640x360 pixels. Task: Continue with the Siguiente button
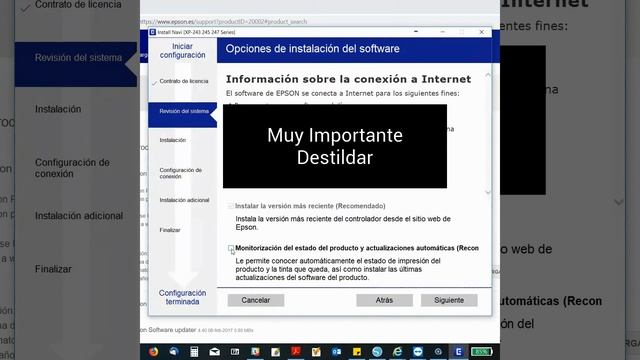click(x=449, y=300)
